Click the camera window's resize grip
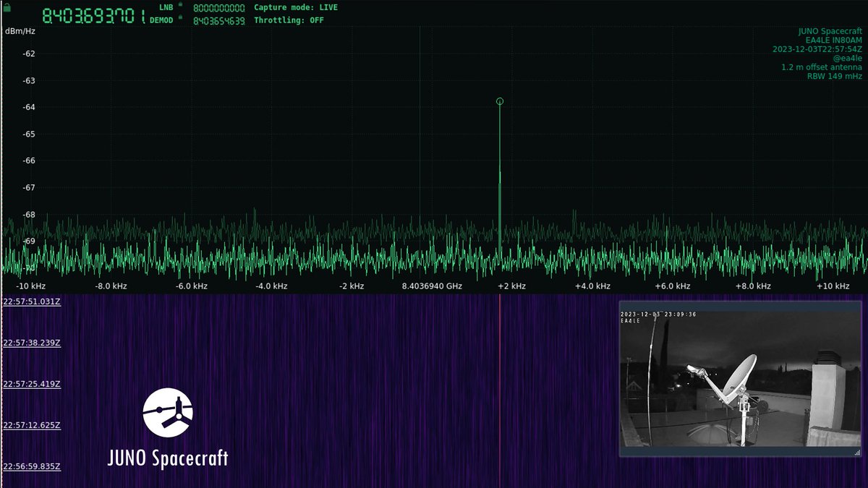Image resolution: width=868 pixels, height=488 pixels. [x=856, y=451]
